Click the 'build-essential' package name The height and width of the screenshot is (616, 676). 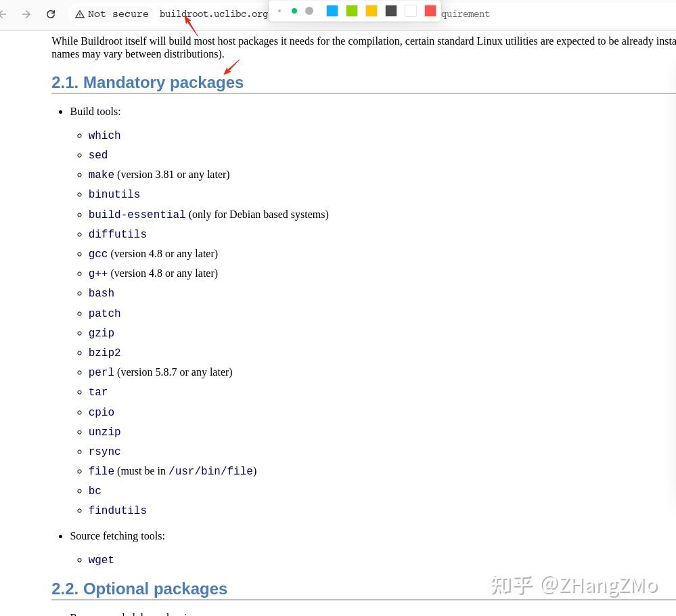[137, 215]
